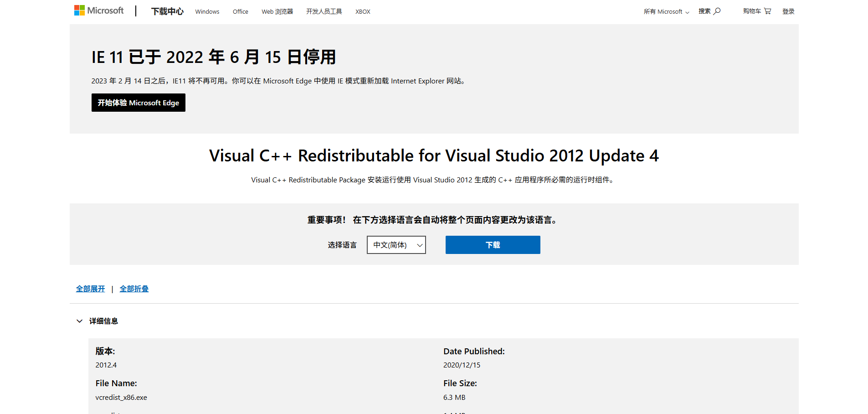This screenshot has height=414, width=868.
Task: Click the Date Published: label
Action: pyautogui.click(x=474, y=351)
